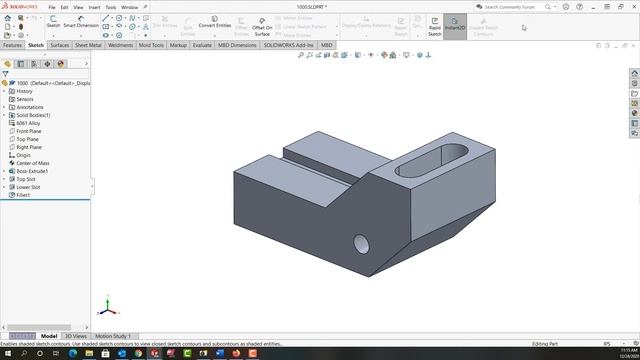
Task: Click the feature tree horizontal scrollbar
Action: (39, 327)
